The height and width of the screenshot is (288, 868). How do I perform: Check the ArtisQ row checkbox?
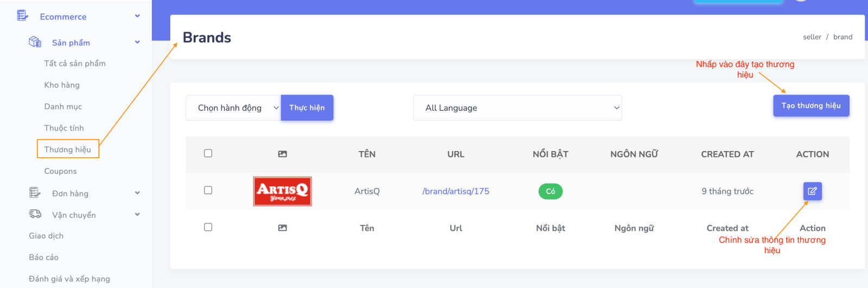(x=208, y=190)
